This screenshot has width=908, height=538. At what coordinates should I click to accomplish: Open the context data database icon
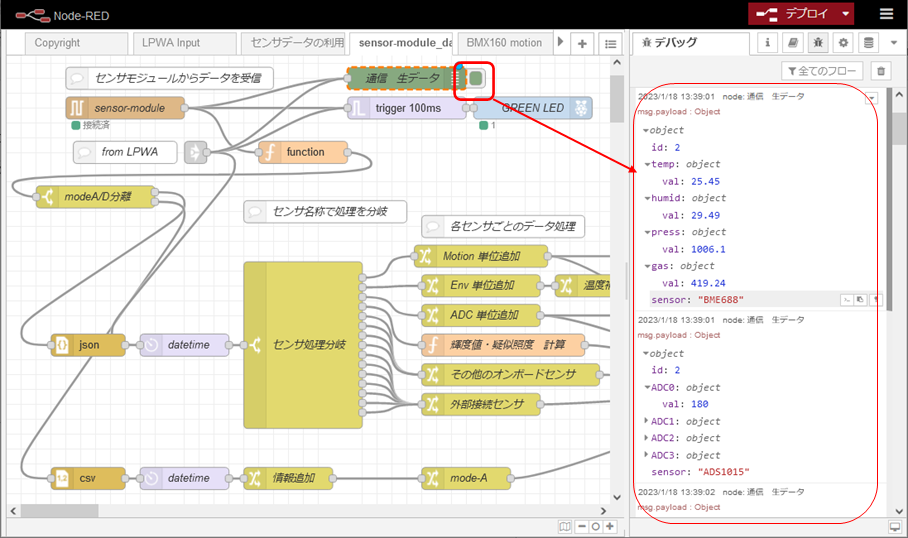868,43
